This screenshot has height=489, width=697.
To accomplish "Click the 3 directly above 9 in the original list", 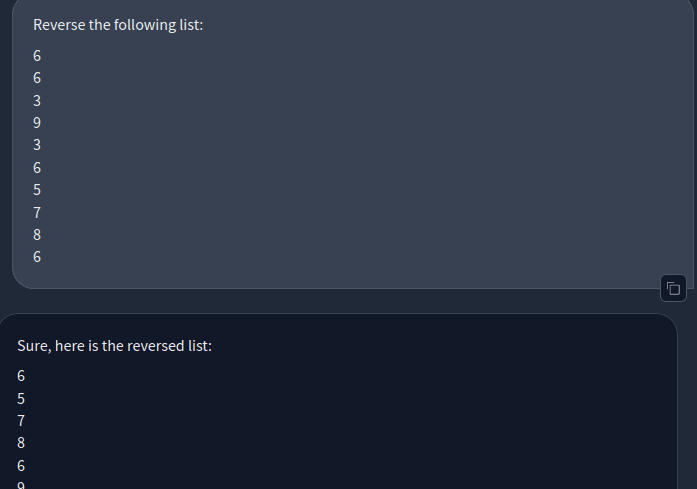I will pos(37,100).
